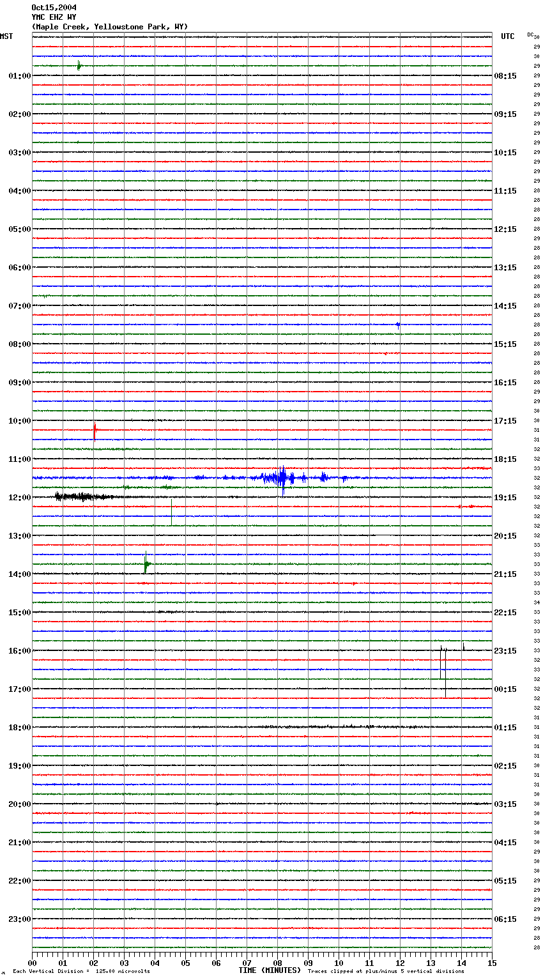
Task: Click minute 14 on the bottom axis
Action: click(x=461, y=963)
